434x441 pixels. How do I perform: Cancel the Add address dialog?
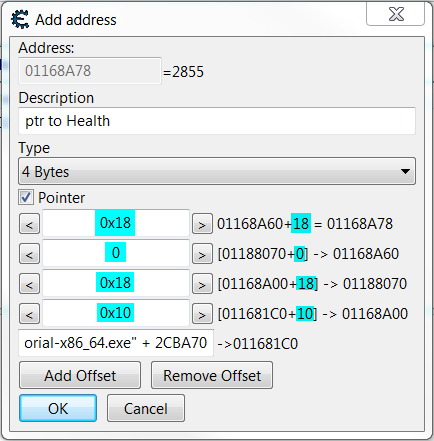146,408
